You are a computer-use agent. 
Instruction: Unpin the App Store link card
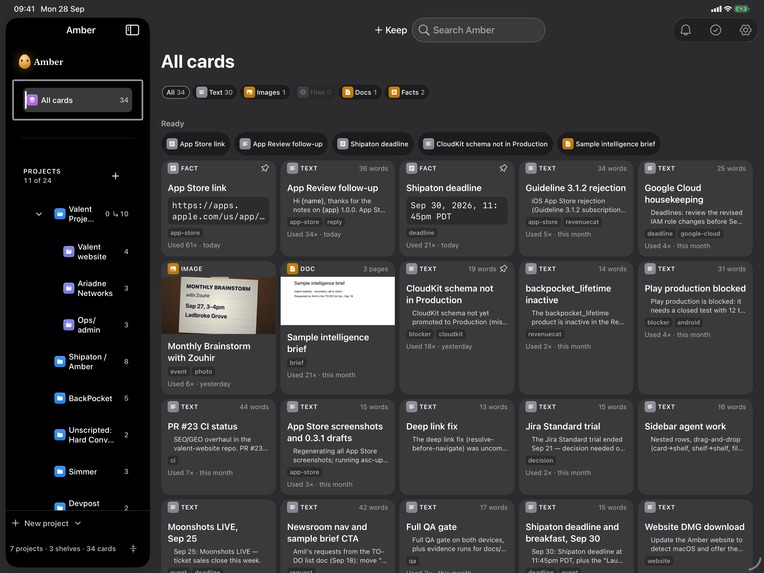coord(265,168)
